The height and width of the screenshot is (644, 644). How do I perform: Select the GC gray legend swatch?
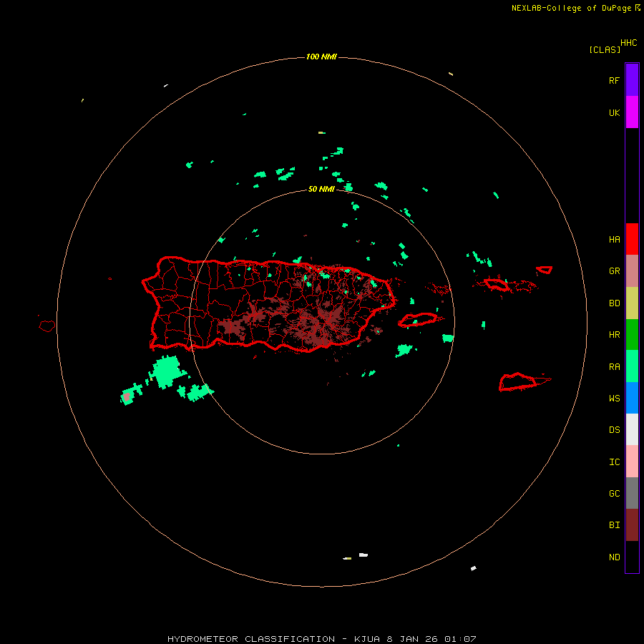pos(632,493)
